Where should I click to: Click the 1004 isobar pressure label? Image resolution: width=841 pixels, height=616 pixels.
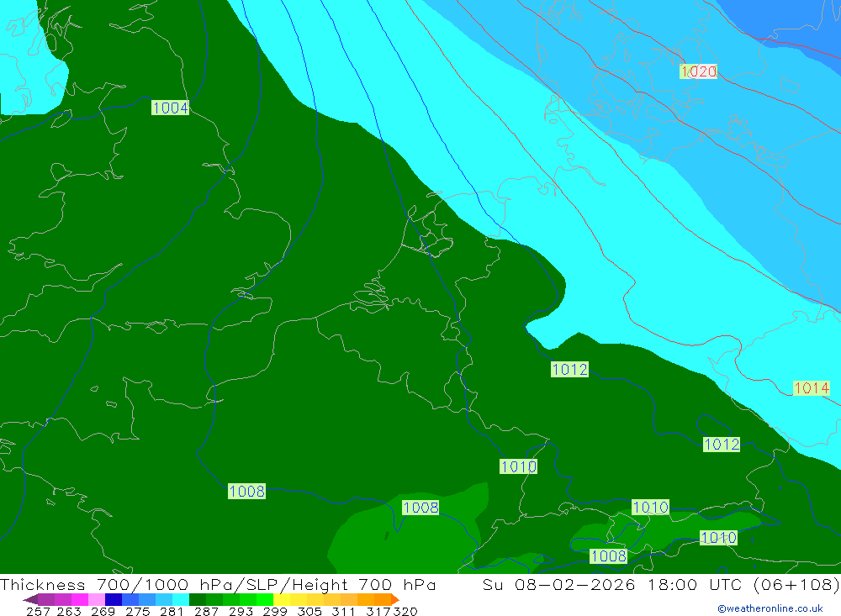tap(170, 108)
